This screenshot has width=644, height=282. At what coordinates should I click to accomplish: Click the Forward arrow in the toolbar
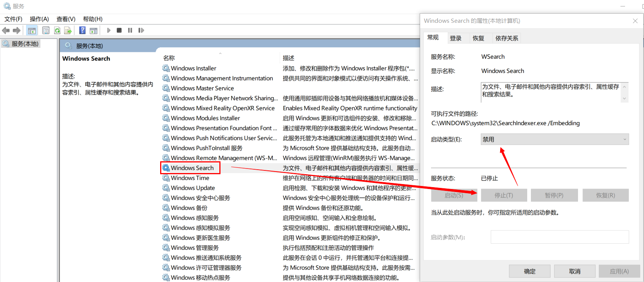[x=16, y=30]
